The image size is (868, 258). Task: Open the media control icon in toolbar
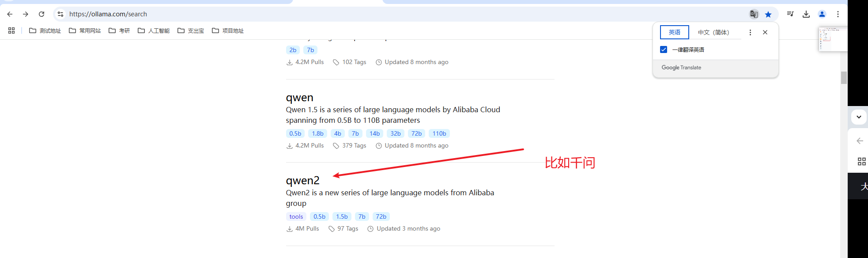click(790, 14)
